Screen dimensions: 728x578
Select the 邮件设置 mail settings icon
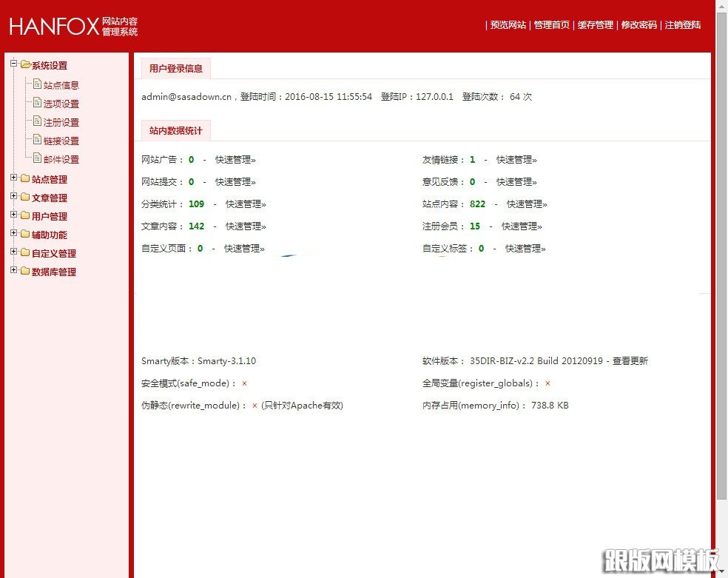click(x=37, y=158)
